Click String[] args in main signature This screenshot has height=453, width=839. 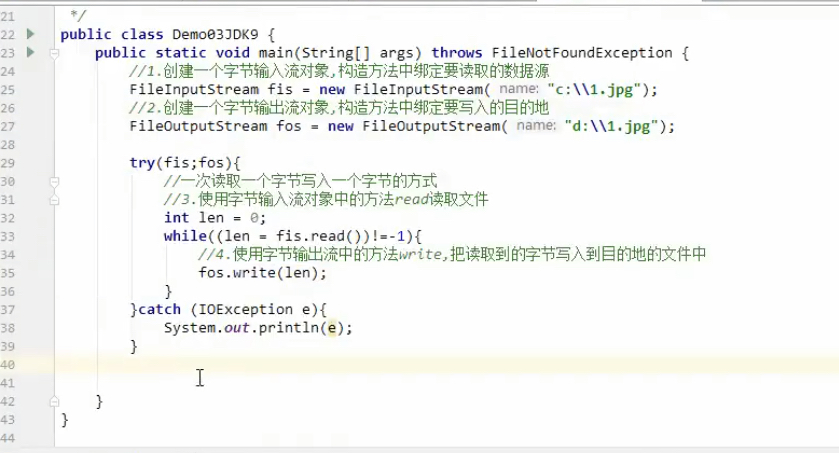click(x=357, y=53)
